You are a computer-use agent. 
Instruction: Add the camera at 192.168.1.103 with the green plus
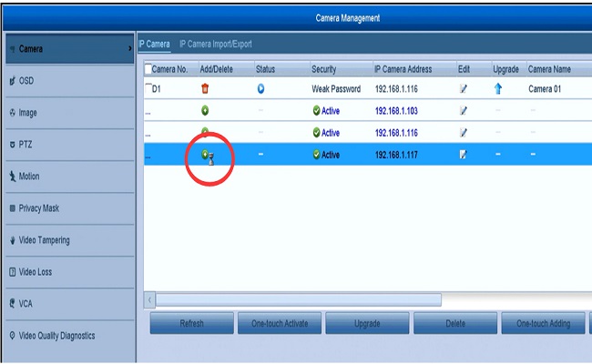(205, 110)
